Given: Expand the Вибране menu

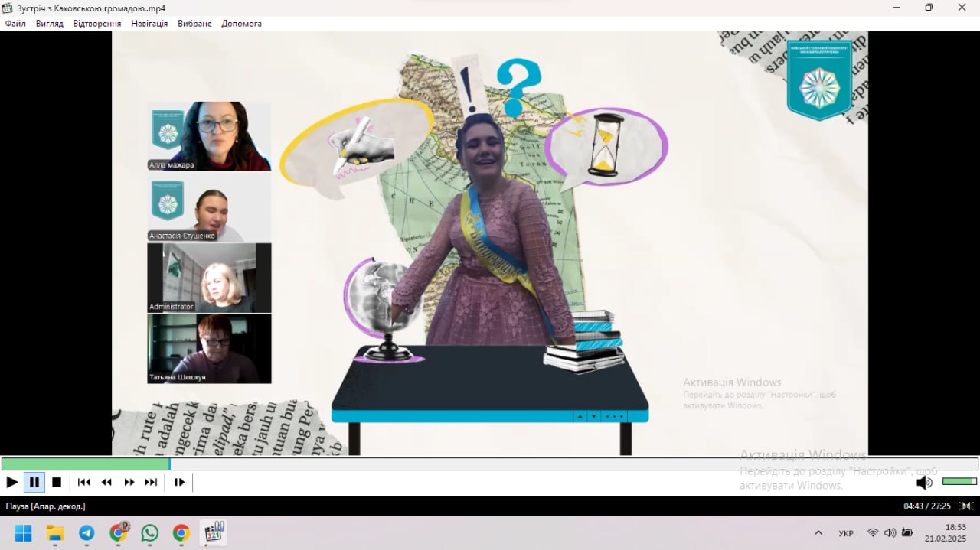Looking at the screenshot, I should click(x=194, y=24).
